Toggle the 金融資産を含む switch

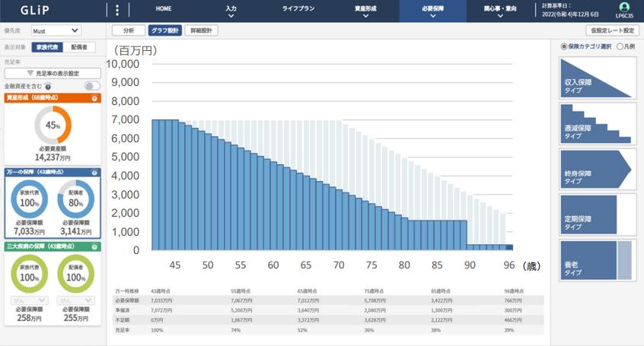(91, 87)
